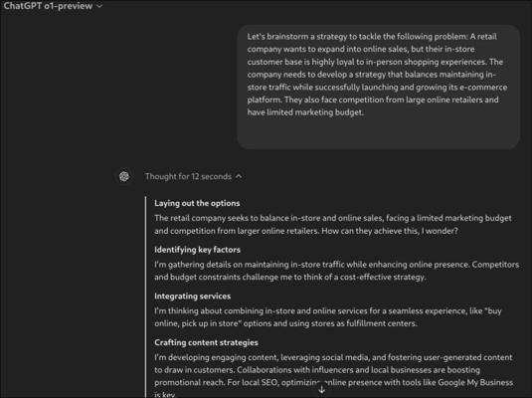The image size is (532, 398).
Task: Collapse the Thought for 12 seconds section
Action: click(193, 176)
